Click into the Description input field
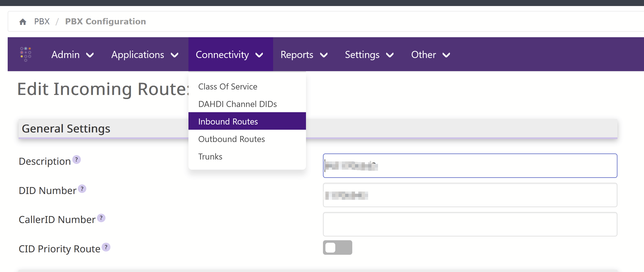The width and height of the screenshot is (644, 272). point(470,166)
